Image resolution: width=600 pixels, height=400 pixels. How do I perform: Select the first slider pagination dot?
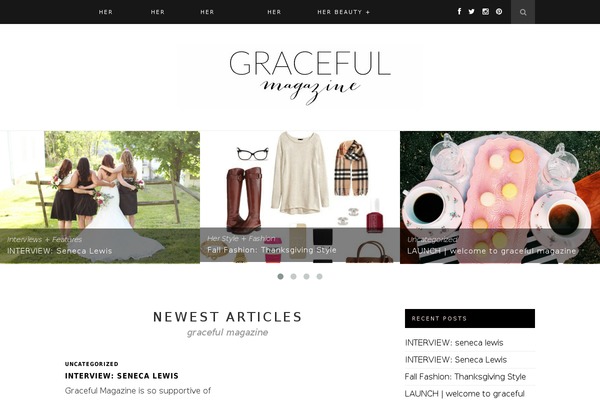click(x=280, y=276)
